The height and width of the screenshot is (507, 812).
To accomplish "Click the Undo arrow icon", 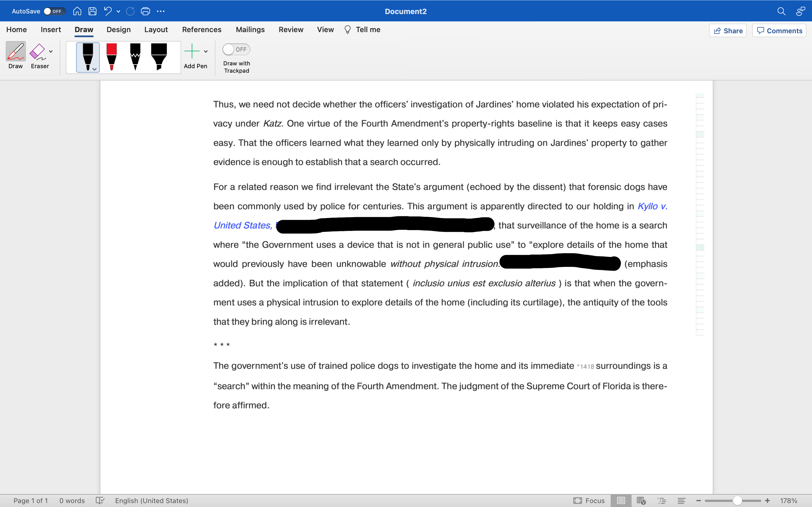I will tap(108, 11).
